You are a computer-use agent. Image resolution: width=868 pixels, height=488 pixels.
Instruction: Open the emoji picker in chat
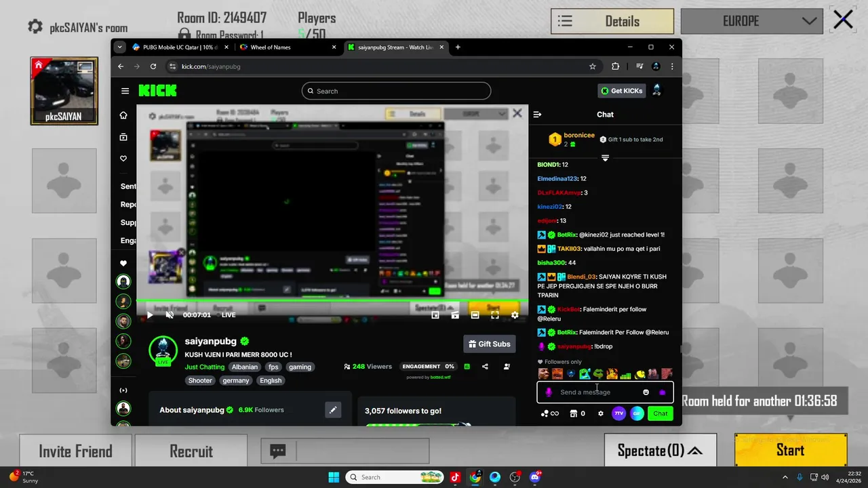[x=646, y=392]
